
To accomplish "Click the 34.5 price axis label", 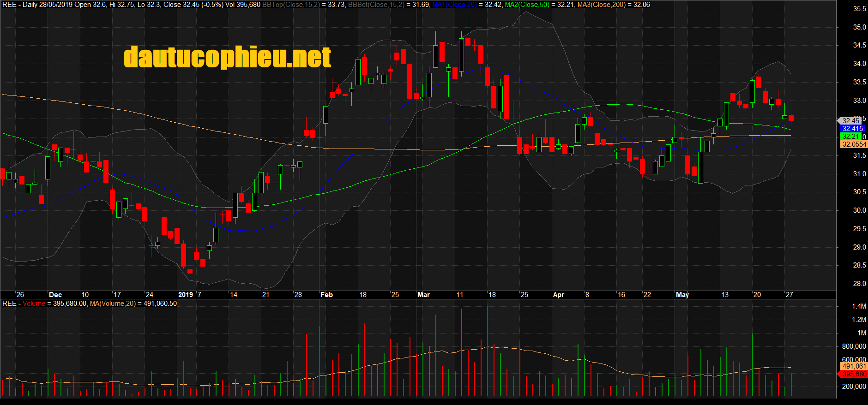I will click(x=859, y=45).
